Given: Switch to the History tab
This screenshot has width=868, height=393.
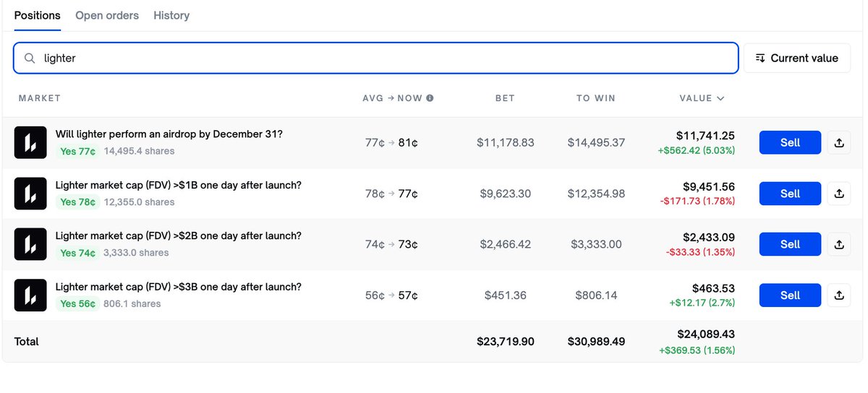Looking at the screenshot, I should 171,15.
